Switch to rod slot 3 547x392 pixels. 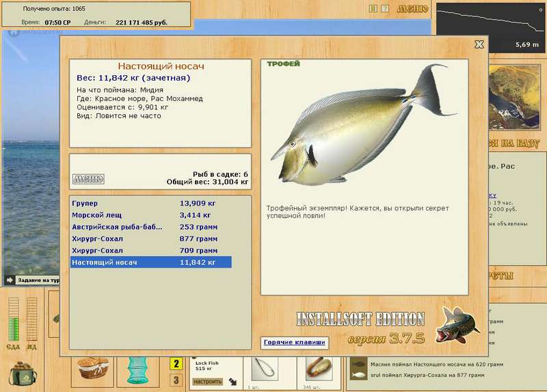coord(176,380)
